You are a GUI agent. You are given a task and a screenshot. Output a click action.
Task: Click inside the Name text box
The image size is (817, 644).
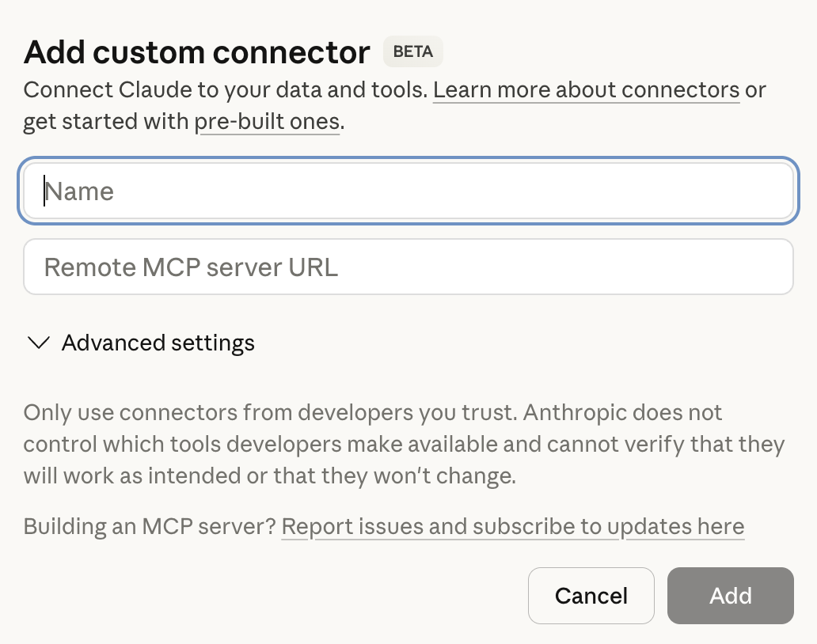coord(408,191)
